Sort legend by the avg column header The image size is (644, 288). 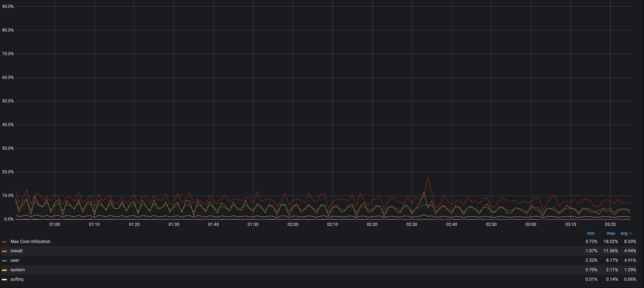pyautogui.click(x=624, y=233)
